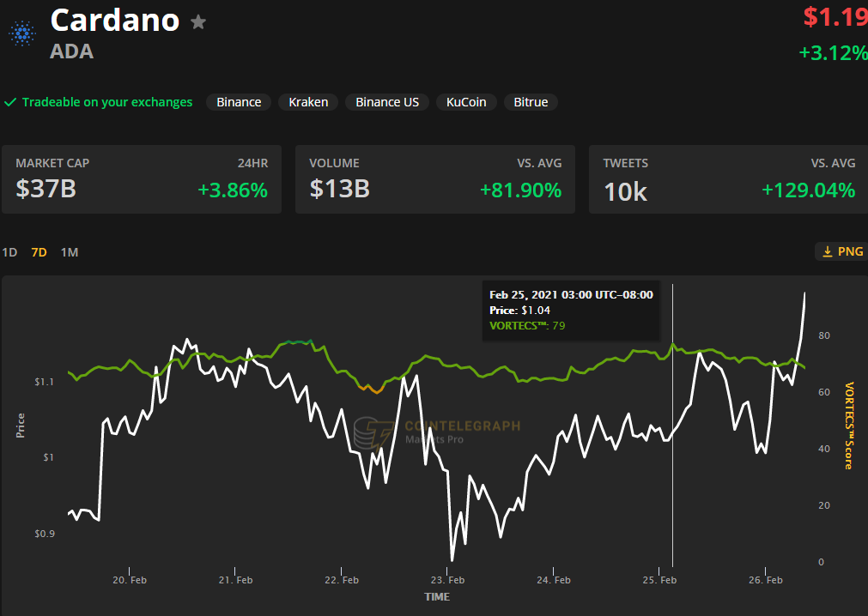Toggle the Bitrue exchange chip

click(x=531, y=101)
